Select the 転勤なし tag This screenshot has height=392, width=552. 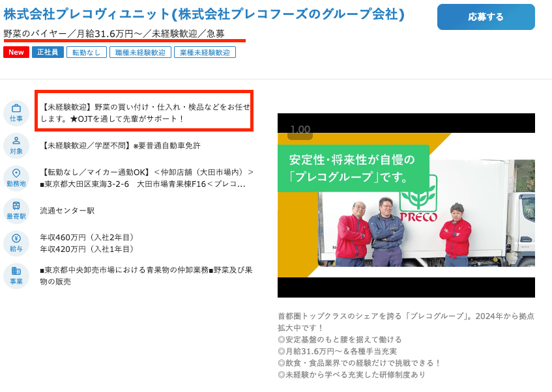tap(86, 52)
